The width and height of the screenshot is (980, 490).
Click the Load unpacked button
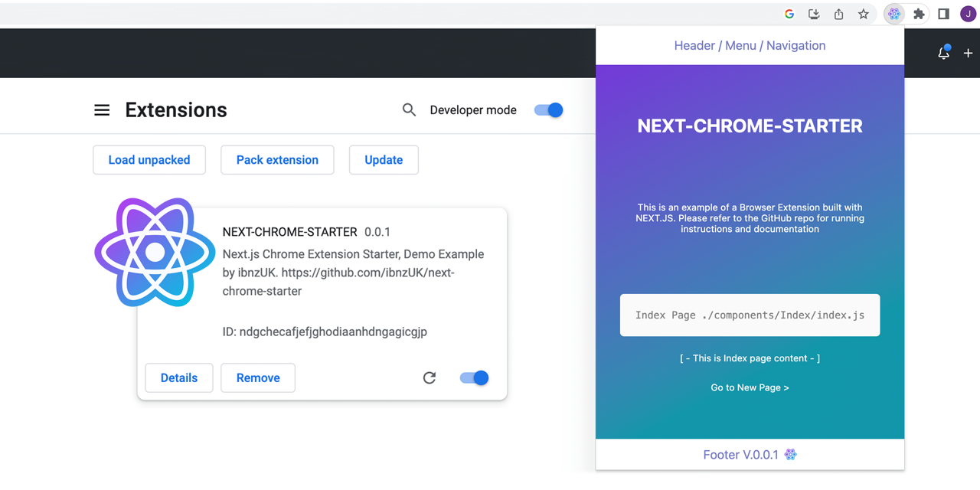coord(149,160)
